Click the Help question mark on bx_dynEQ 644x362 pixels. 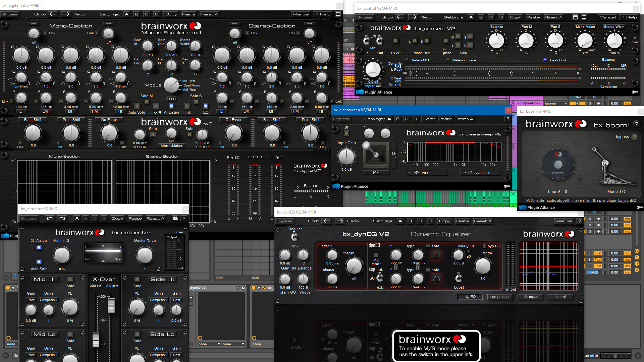(580, 221)
